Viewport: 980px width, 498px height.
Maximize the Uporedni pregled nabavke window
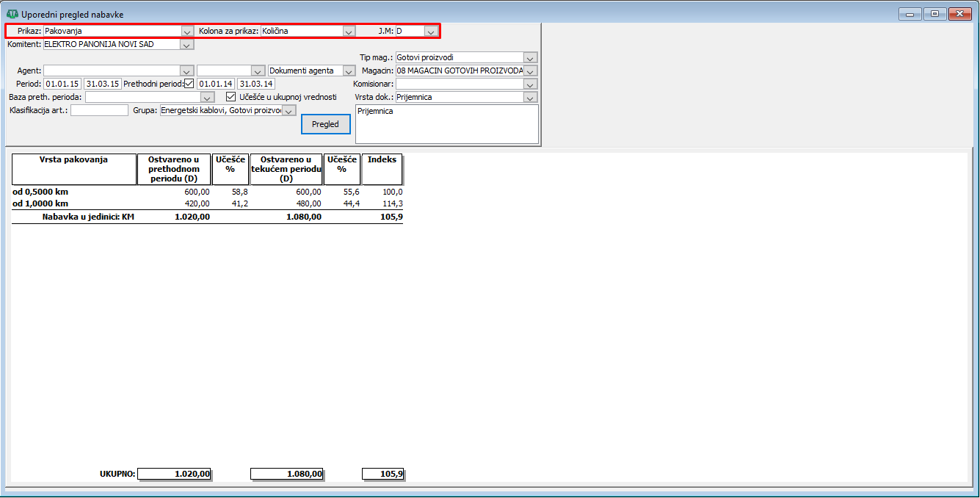tap(934, 14)
